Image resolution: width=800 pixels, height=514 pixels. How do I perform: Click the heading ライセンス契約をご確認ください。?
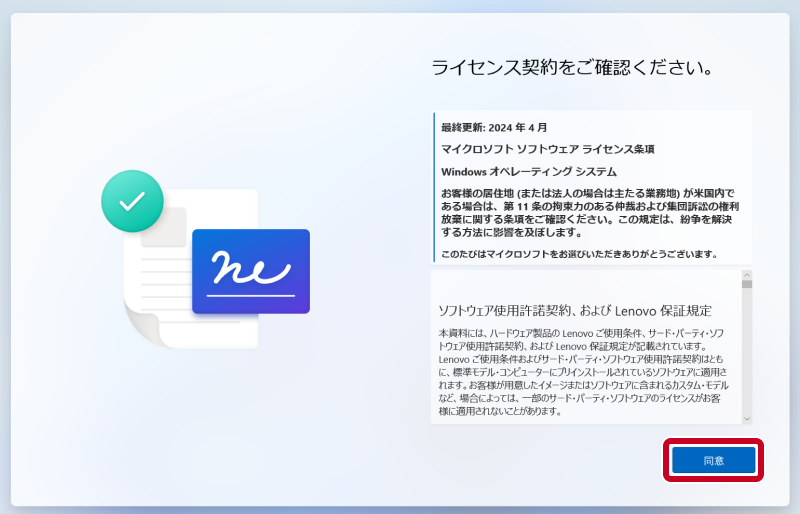click(573, 67)
